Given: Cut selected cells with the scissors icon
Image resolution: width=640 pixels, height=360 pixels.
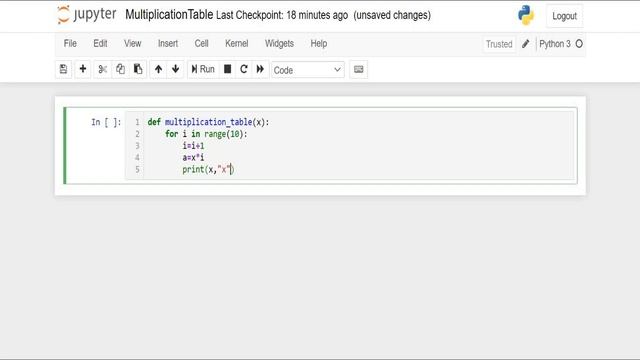Looking at the screenshot, I should click(102, 69).
